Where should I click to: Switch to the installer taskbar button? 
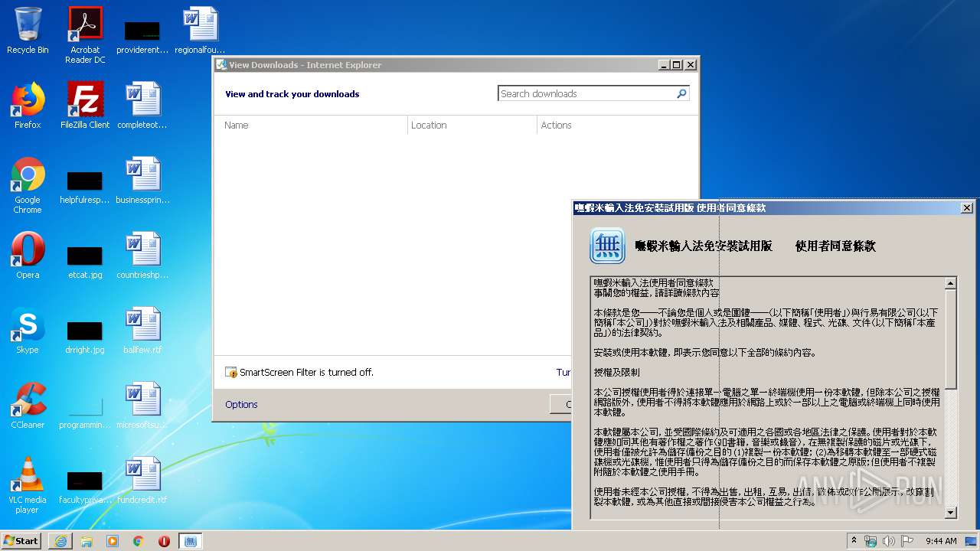pos(191,541)
